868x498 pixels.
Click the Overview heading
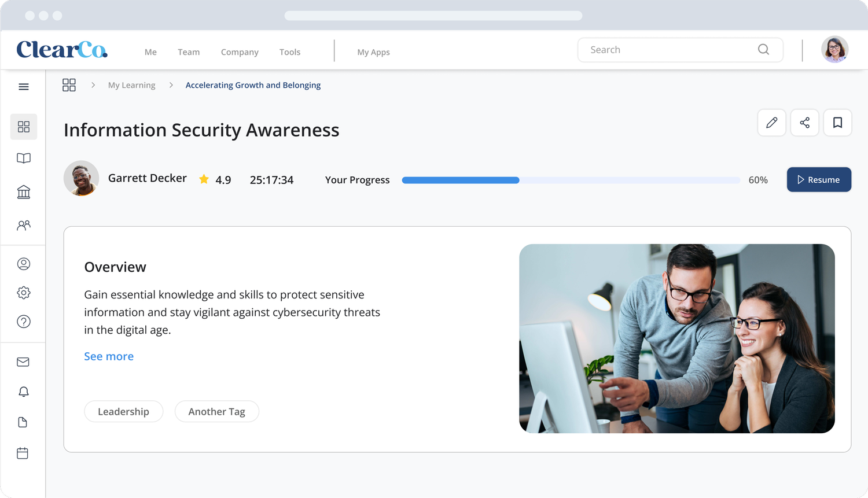point(115,267)
